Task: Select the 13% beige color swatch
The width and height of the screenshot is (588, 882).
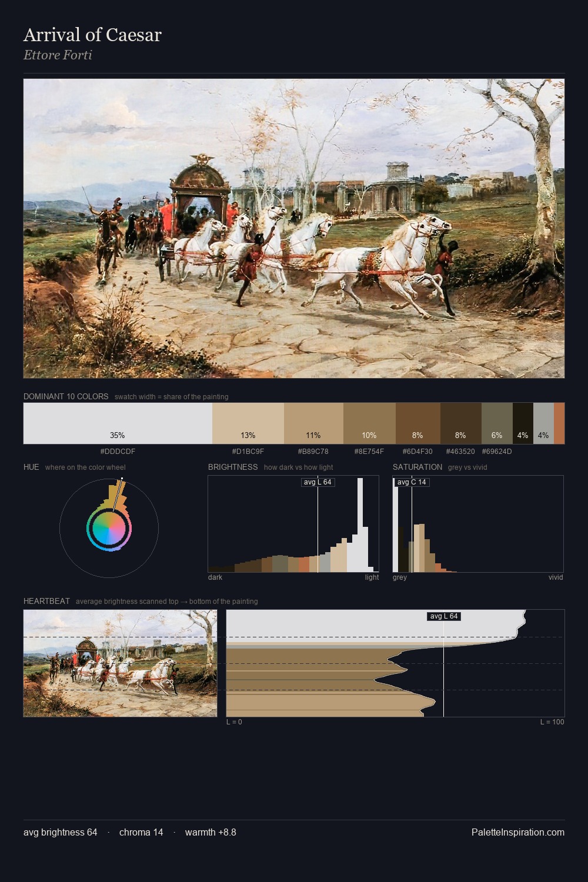Action: (x=248, y=423)
